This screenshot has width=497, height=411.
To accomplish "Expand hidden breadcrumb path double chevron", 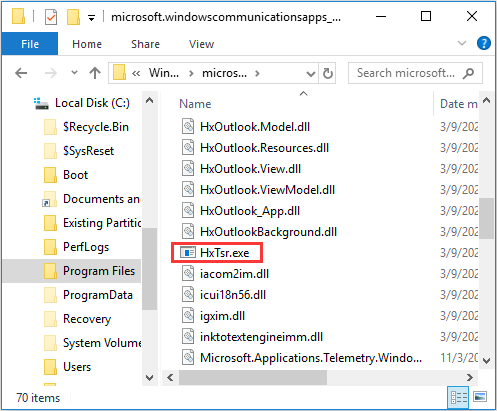I will [136, 73].
